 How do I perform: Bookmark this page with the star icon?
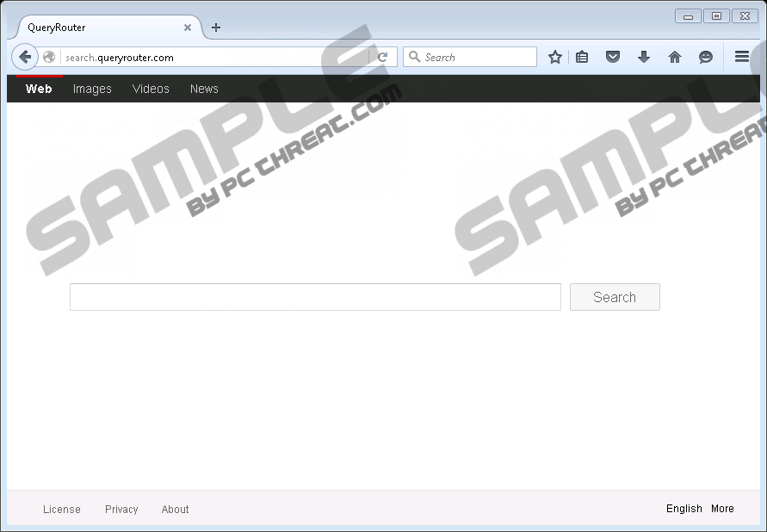[x=555, y=58]
